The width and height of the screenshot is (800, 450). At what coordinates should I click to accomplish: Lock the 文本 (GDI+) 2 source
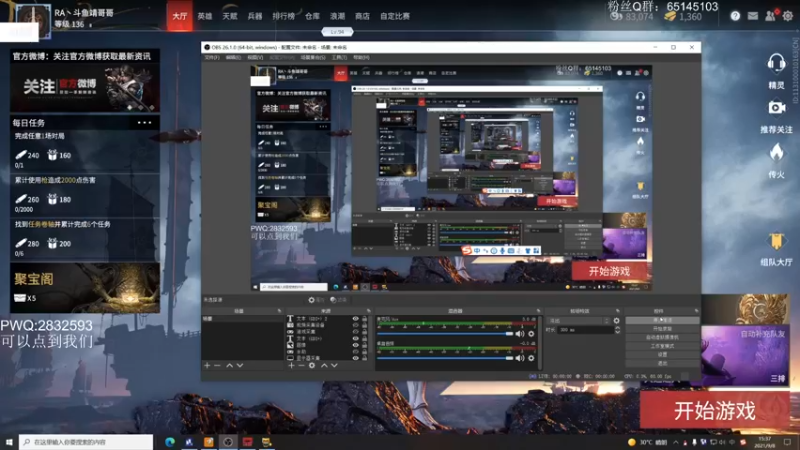pyautogui.click(x=364, y=318)
